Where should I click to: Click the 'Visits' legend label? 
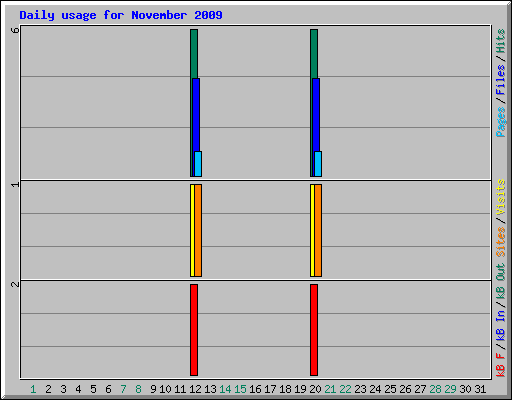[501, 197]
